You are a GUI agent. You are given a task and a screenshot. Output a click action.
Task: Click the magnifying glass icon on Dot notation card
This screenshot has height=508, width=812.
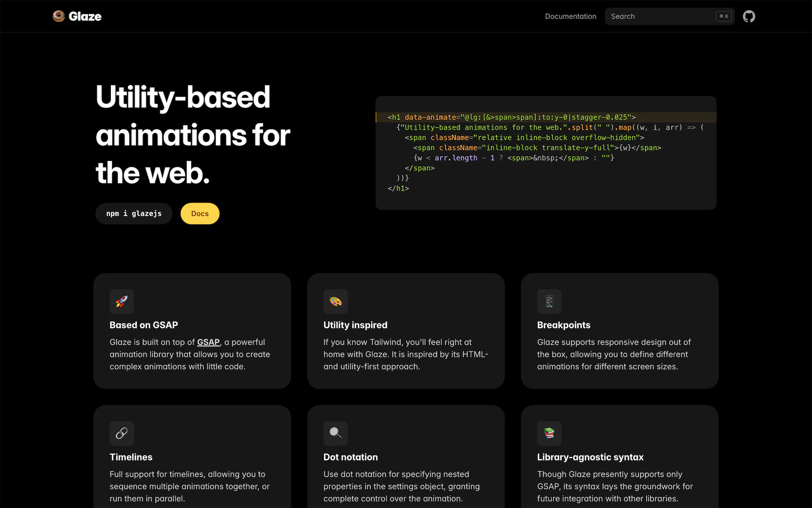pyautogui.click(x=335, y=434)
